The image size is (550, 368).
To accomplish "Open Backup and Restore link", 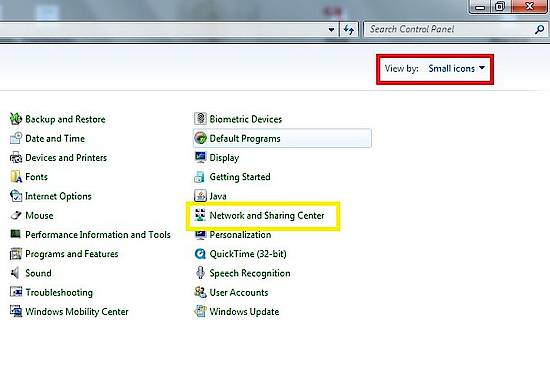I will click(x=65, y=119).
